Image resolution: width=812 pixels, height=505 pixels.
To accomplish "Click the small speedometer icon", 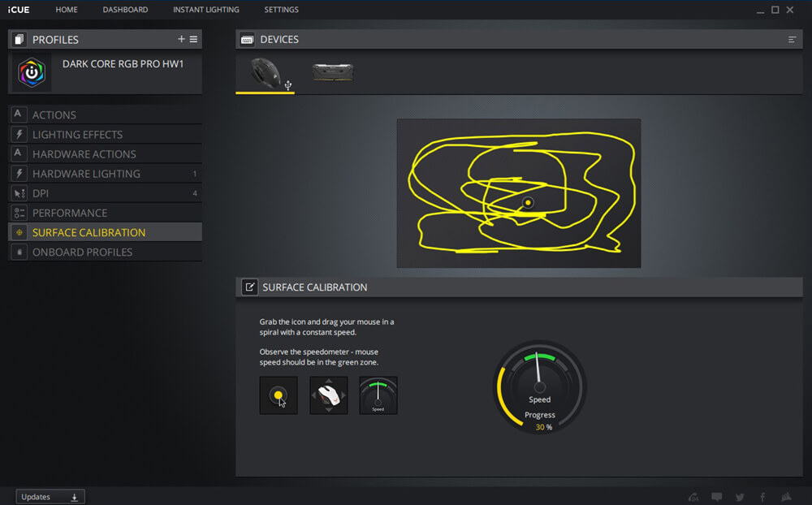I will [x=378, y=395].
